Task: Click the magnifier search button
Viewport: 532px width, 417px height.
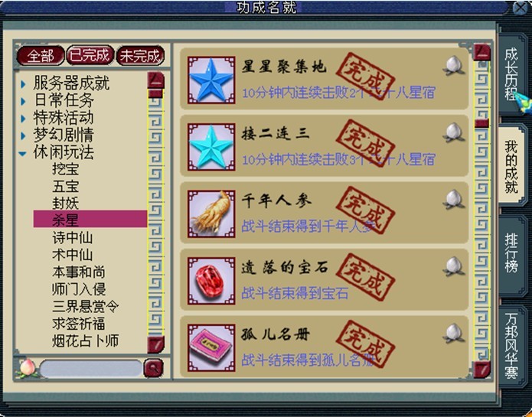Action: 153,368
